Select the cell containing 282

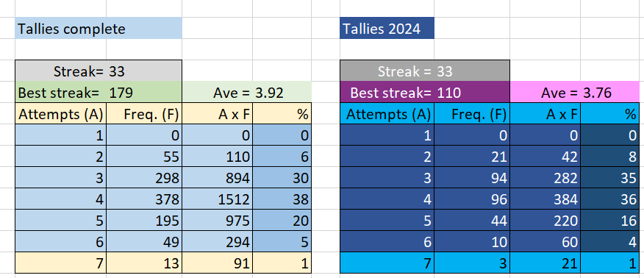(x=545, y=178)
